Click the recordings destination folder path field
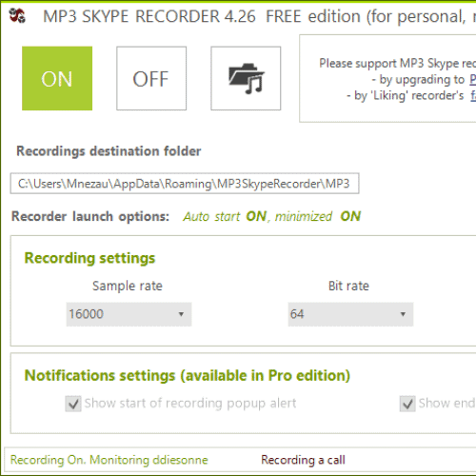This screenshot has height=476, width=476. [x=185, y=184]
